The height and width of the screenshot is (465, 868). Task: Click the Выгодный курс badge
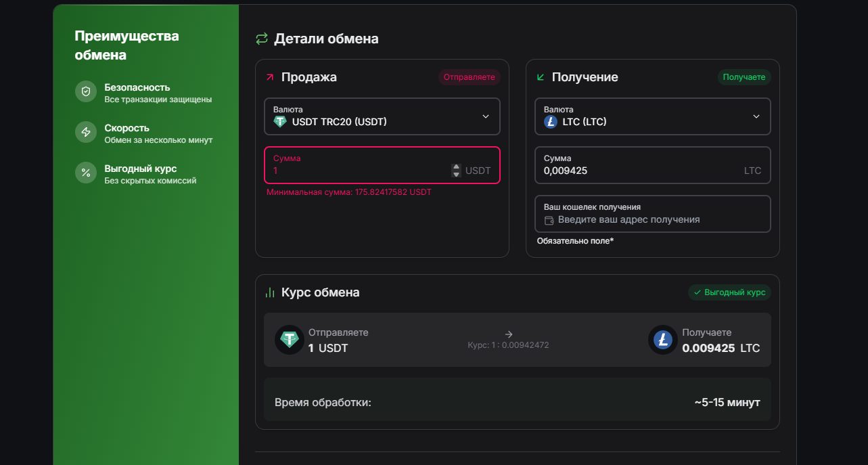(x=729, y=292)
